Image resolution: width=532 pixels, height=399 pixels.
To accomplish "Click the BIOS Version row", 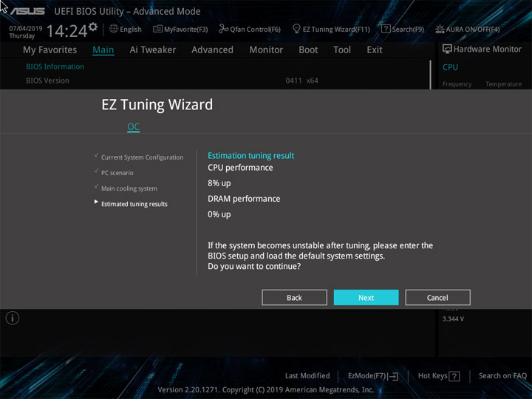I will pos(47,81).
